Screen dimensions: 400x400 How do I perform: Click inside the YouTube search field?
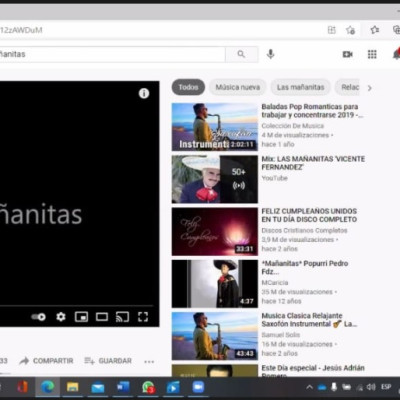(x=112, y=54)
